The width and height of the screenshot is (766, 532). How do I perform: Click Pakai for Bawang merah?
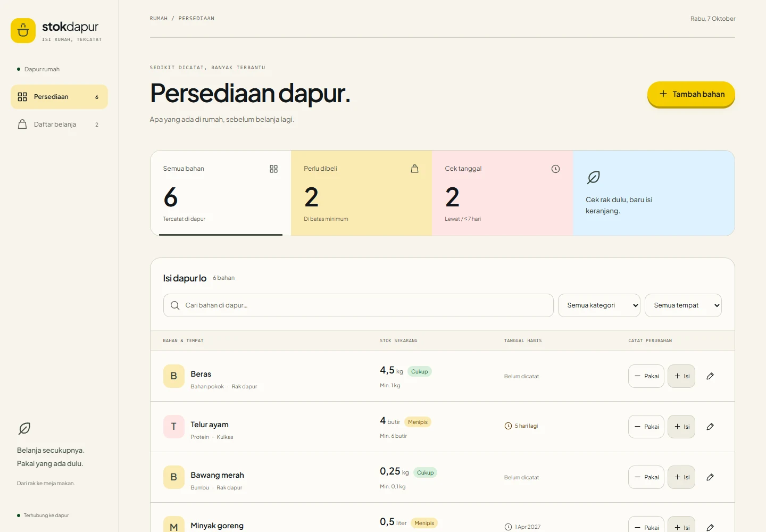tap(646, 477)
